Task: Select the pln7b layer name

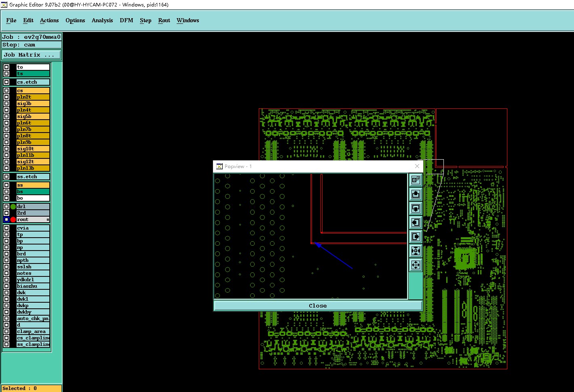Action: click(33, 129)
